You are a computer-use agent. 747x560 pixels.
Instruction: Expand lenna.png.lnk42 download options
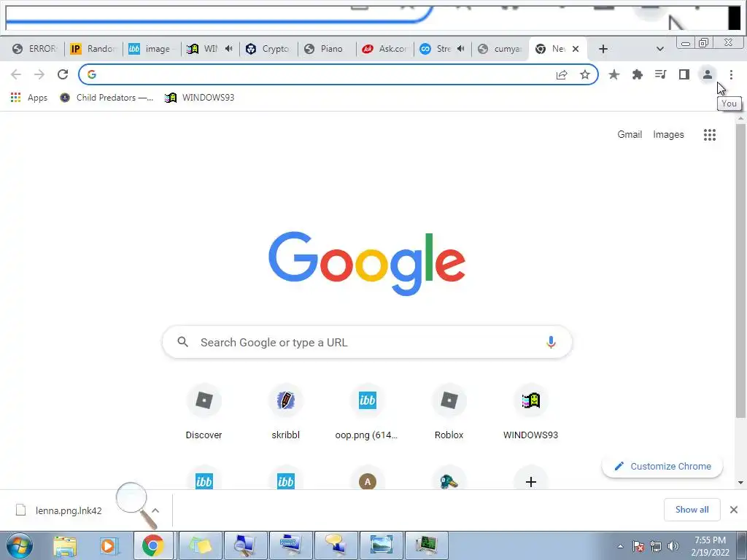(155, 510)
